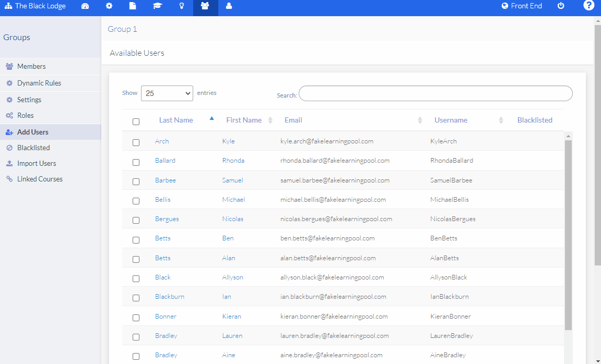Tick the checkbox for Kyle Arch
The height and width of the screenshot is (364, 601).
click(x=136, y=142)
